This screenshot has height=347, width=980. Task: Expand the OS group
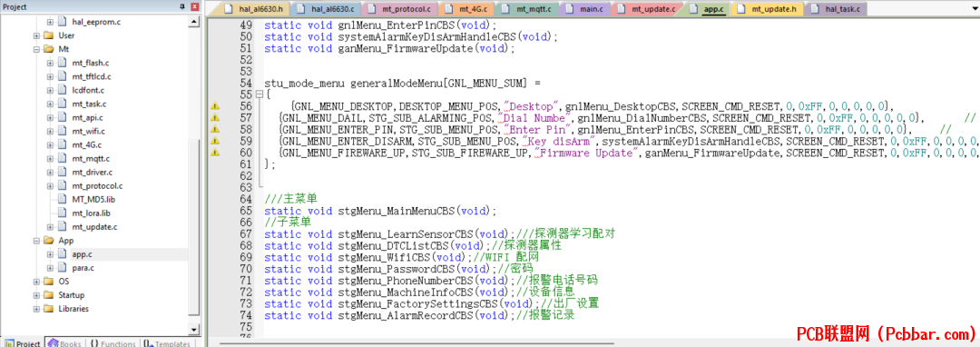36,282
